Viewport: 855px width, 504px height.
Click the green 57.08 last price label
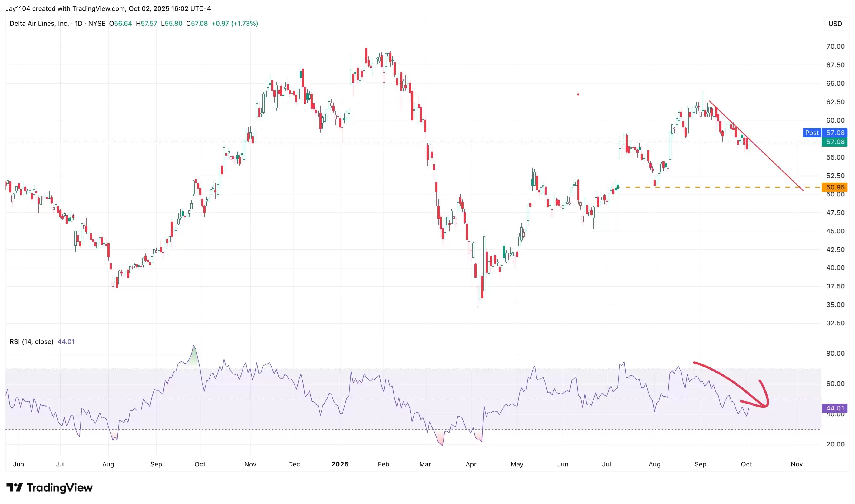(x=834, y=142)
